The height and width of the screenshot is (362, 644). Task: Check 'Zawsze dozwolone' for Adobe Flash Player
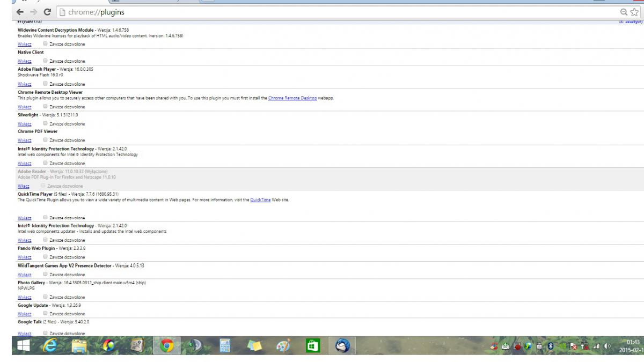[x=46, y=84]
